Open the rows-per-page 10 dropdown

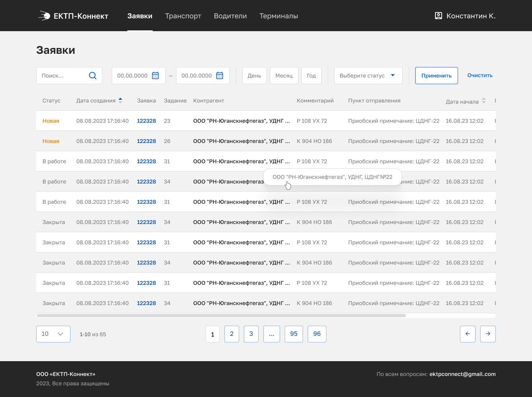(53, 334)
